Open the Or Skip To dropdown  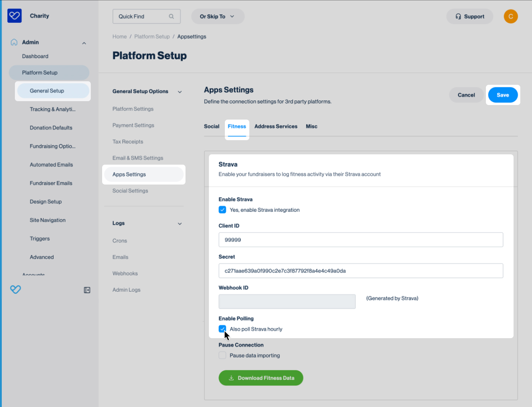218,16
